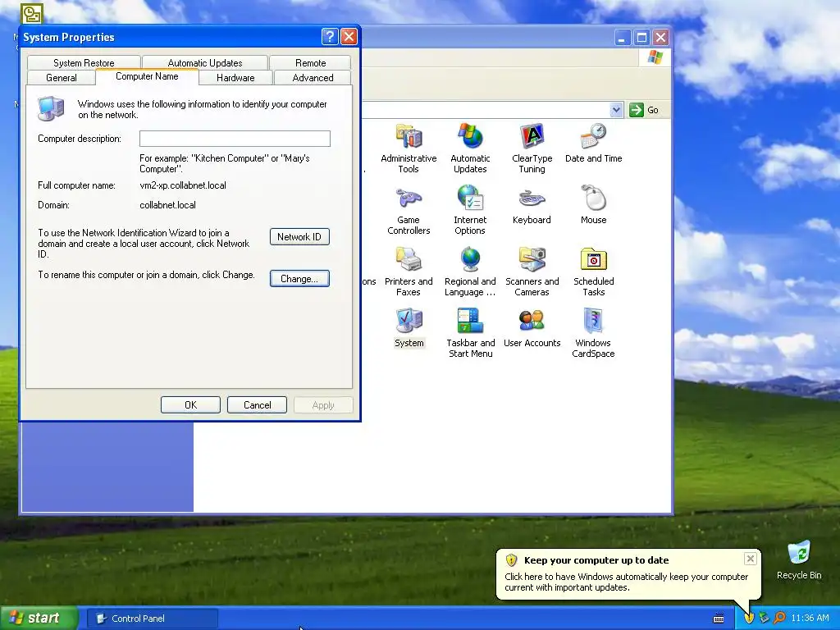Image resolution: width=840 pixels, height=630 pixels.
Task: Click the keyboard icon in the taskbar
Action: [x=719, y=619]
